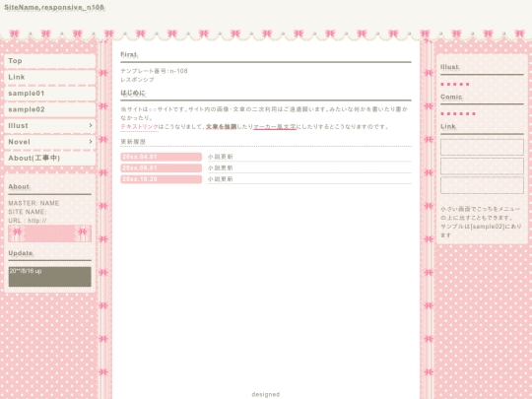Click the dotted link under Comic heading

(x=458, y=113)
